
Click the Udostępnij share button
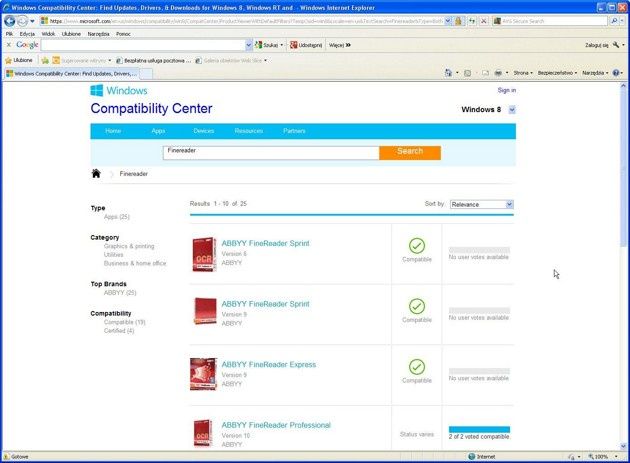point(306,45)
